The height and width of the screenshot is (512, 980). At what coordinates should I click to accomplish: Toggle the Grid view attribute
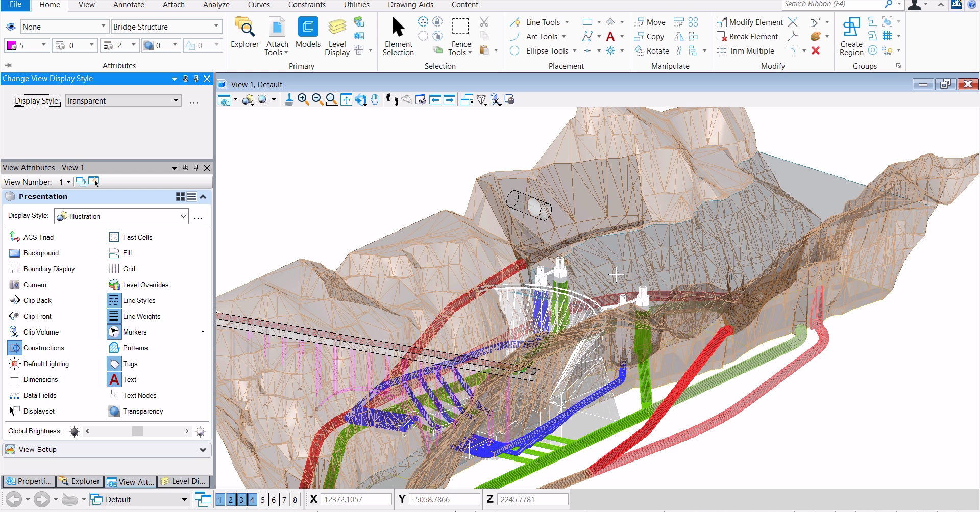[114, 269]
